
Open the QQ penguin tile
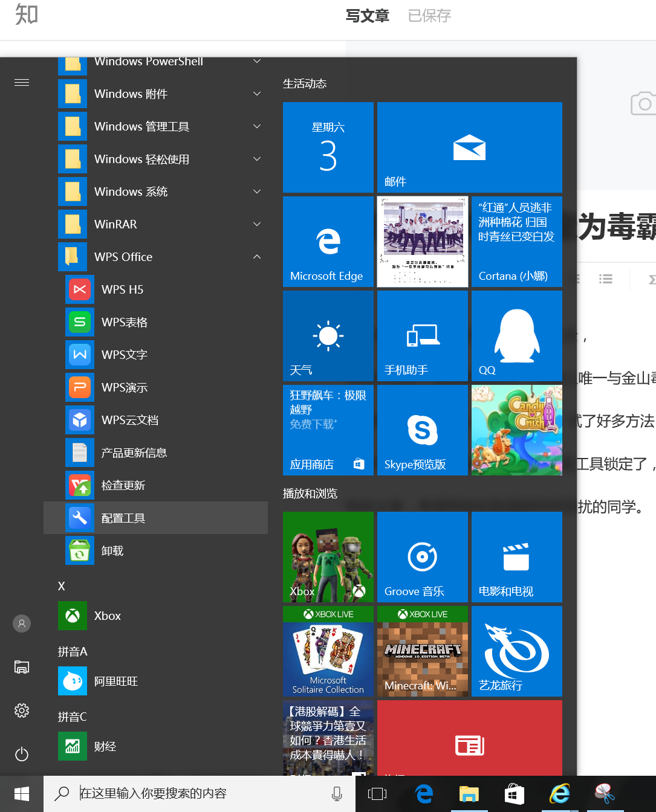(517, 336)
